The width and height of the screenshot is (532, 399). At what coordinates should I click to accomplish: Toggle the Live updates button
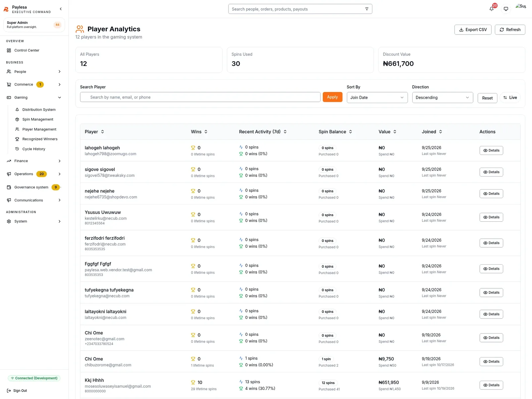(x=510, y=97)
